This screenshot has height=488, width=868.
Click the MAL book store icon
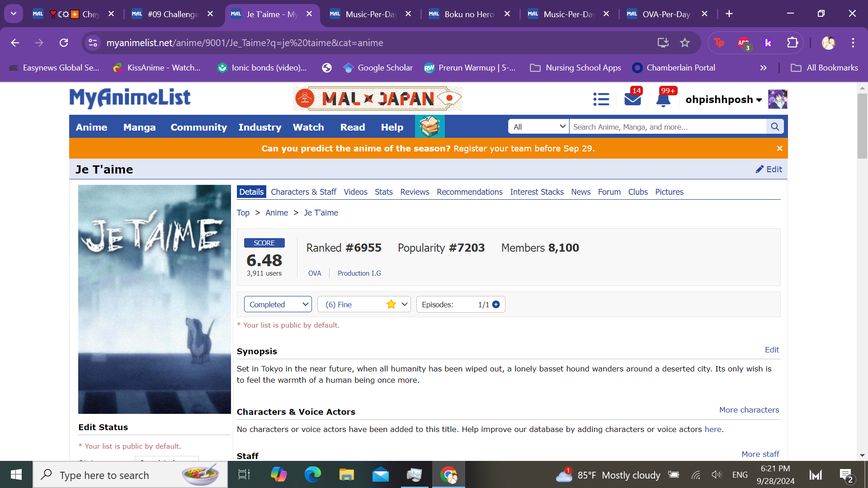tap(429, 127)
